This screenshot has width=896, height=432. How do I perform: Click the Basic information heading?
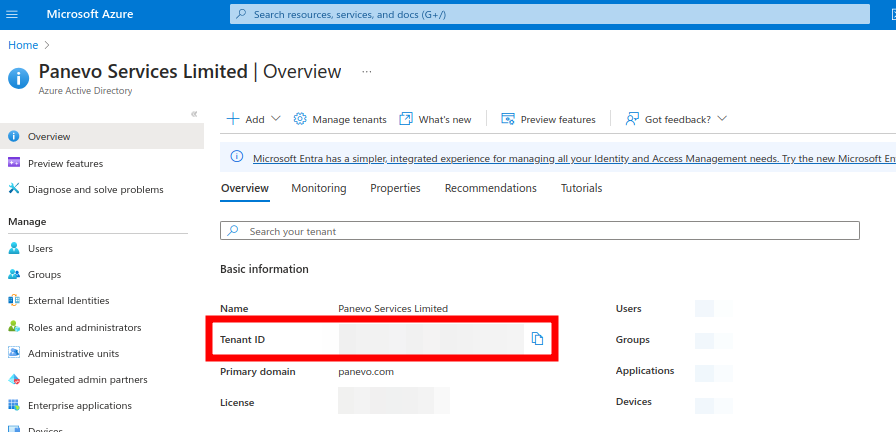click(264, 269)
